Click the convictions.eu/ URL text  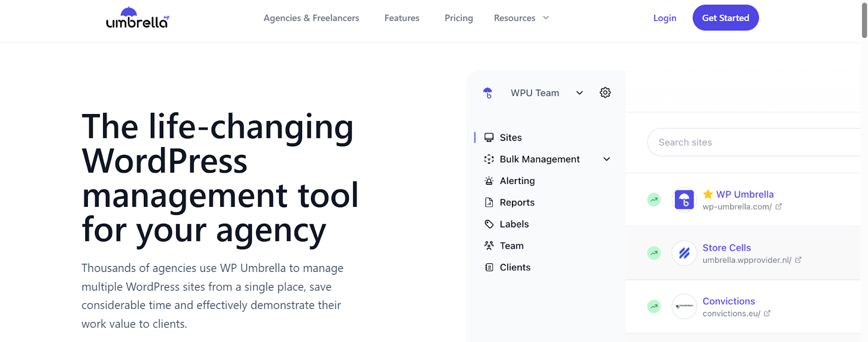point(731,314)
